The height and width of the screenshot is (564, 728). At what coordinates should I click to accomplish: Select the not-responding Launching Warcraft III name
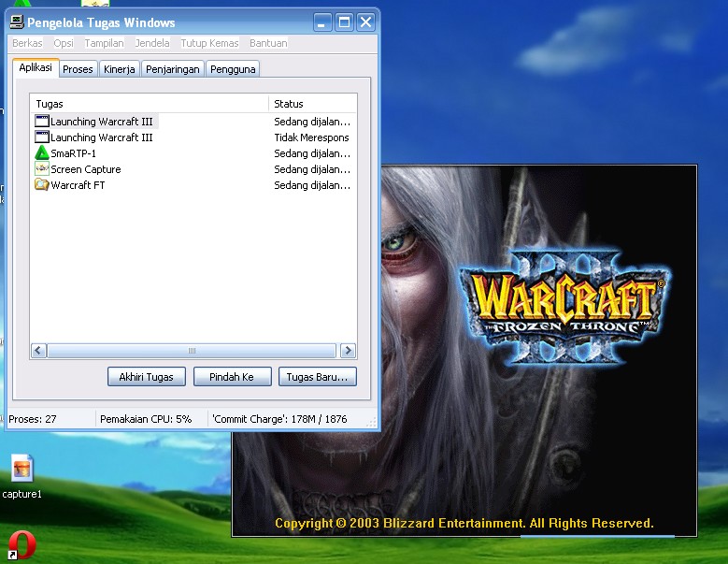tap(102, 137)
